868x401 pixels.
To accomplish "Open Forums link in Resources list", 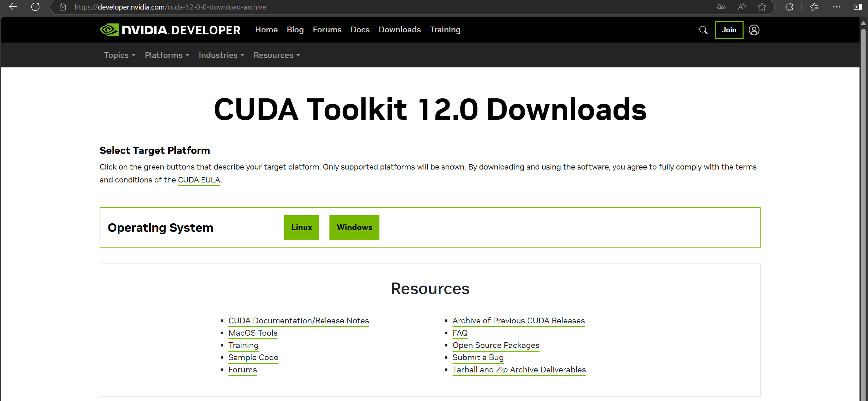I will coord(243,370).
